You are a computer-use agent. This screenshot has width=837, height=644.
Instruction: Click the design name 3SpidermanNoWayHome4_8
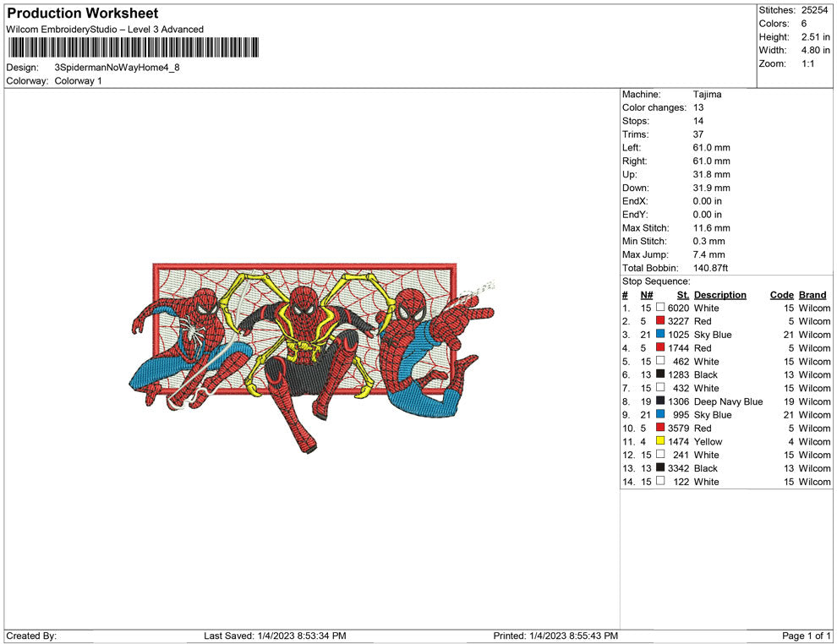click(x=117, y=68)
